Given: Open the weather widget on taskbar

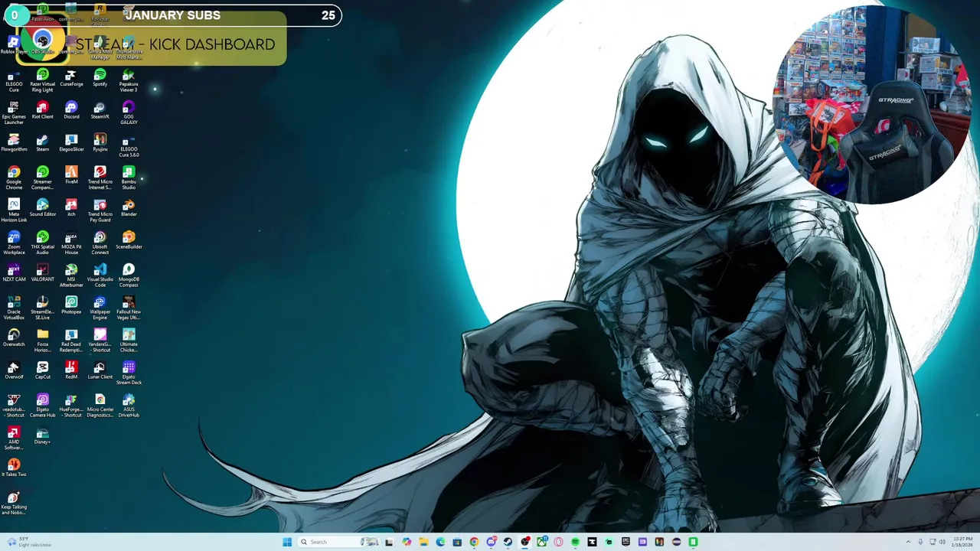Looking at the screenshot, I should pyautogui.click(x=29, y=542).
